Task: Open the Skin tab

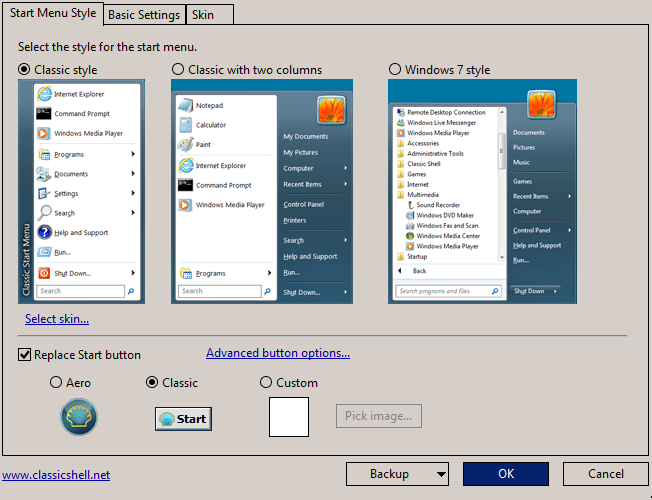Action: [210, 15]
